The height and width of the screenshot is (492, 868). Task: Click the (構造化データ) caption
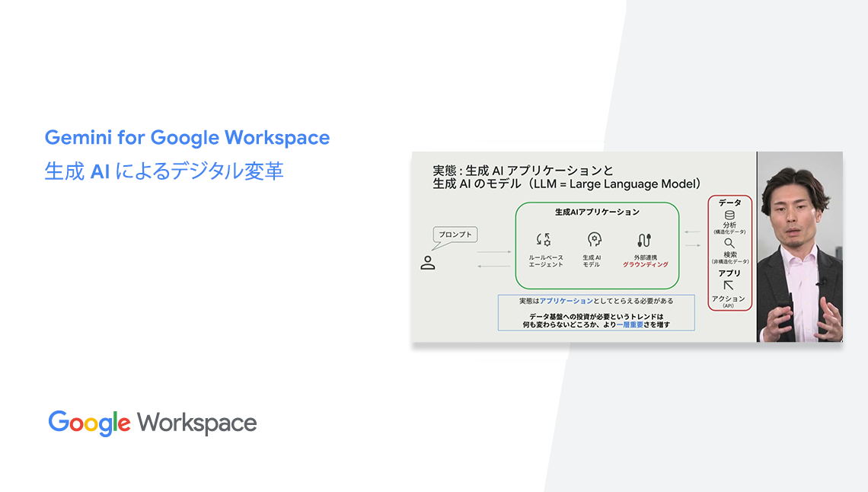tap(729, 232)
